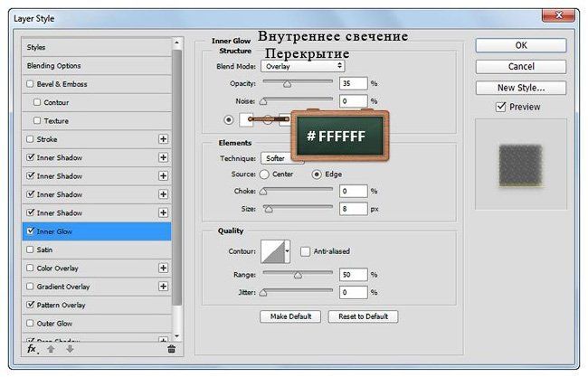Enable the Texture checkbox

pyautogui.click(x=37, y=120)
